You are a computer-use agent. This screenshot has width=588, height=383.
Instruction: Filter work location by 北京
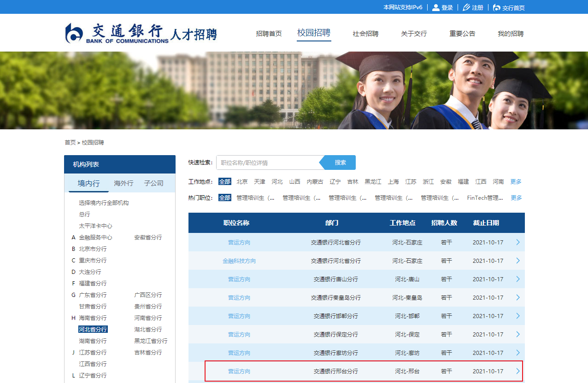pos(242,182)
